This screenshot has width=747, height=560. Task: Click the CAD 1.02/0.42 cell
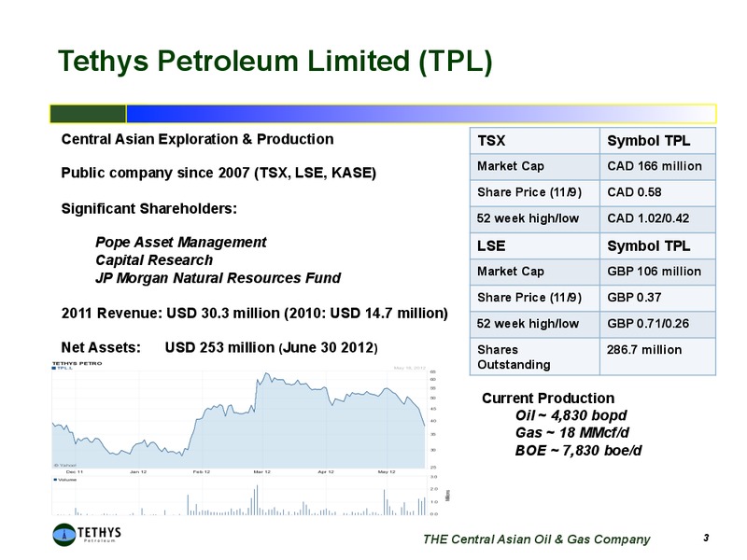coord(657,219)
